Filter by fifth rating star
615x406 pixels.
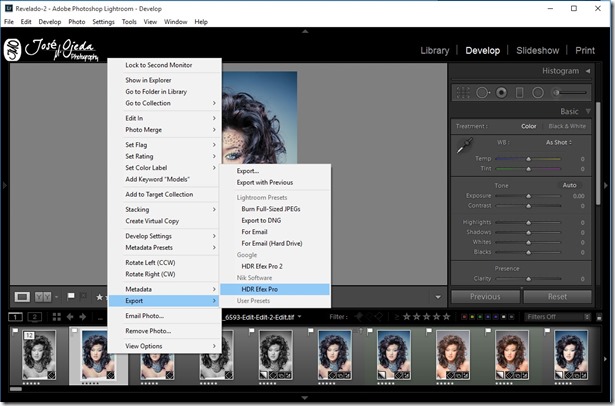(446, 317)
